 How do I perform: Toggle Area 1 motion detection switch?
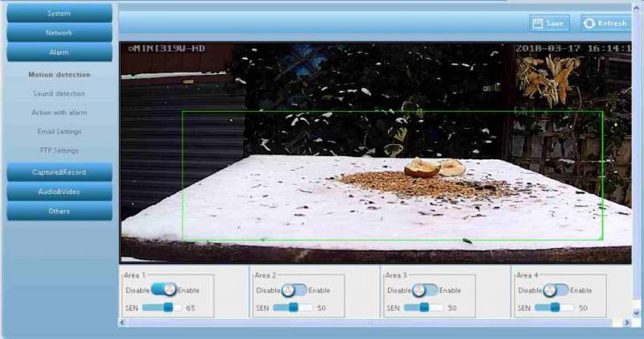tap(163, 290)
